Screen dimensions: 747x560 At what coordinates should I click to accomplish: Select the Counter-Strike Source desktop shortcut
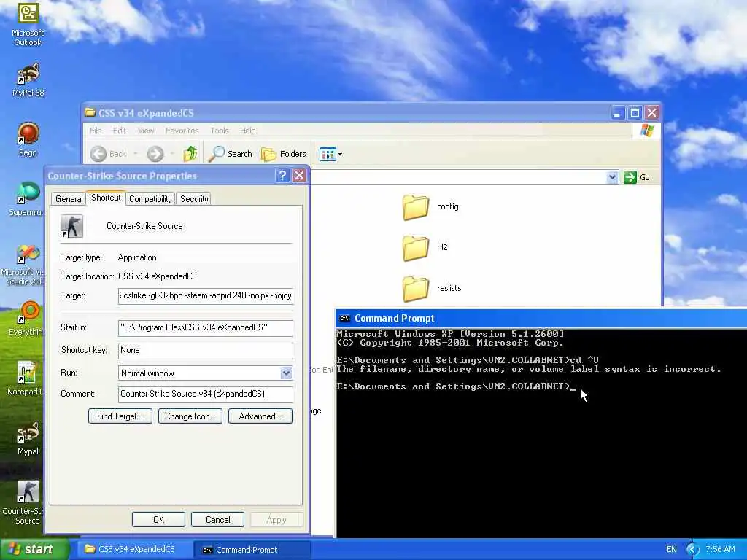pos(24,502)
